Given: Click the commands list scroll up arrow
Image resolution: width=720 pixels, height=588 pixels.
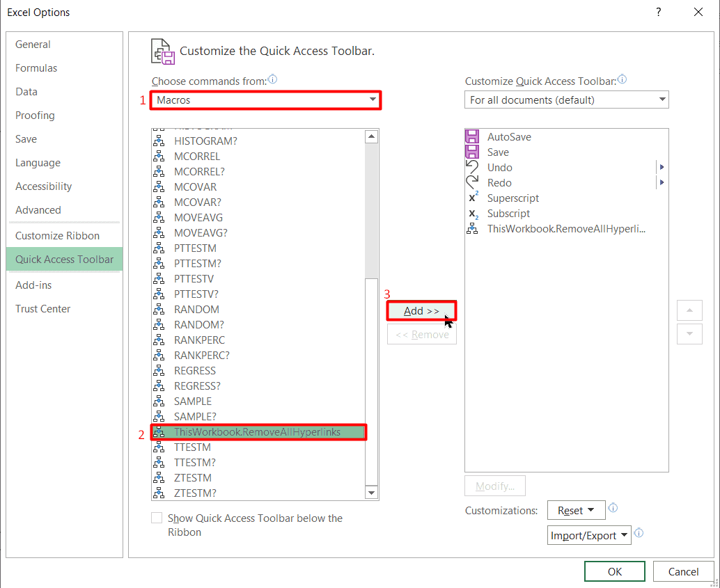Looking at the screenshot, I should click(x=371, y=136).
